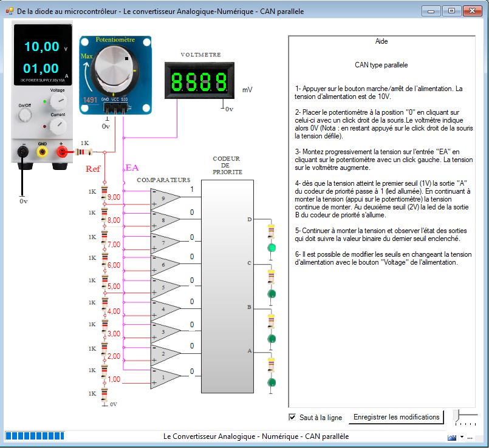The height and width of the screenshot is (448, 489).
Task: Click the output D LED
Action: pos(272,248)
